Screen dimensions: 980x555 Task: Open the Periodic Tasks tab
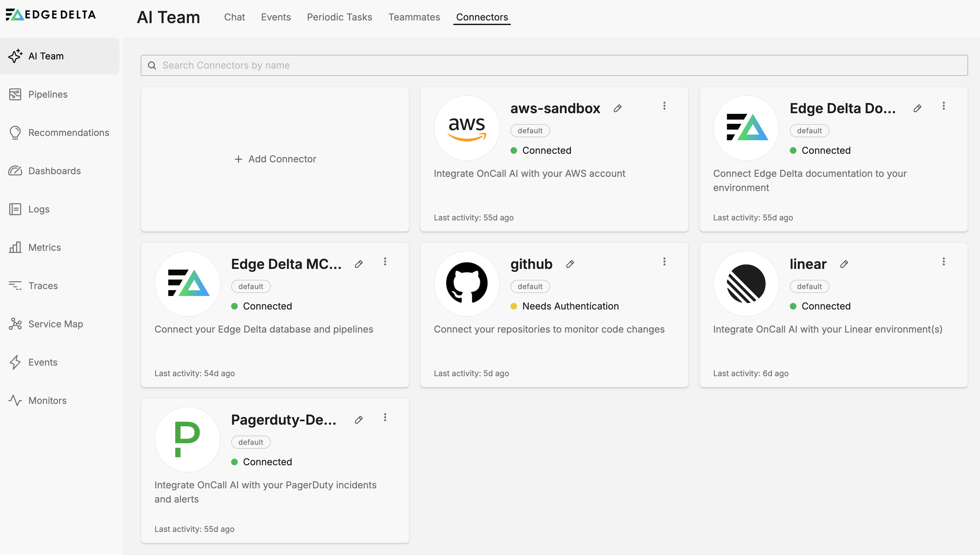[339, 17]
